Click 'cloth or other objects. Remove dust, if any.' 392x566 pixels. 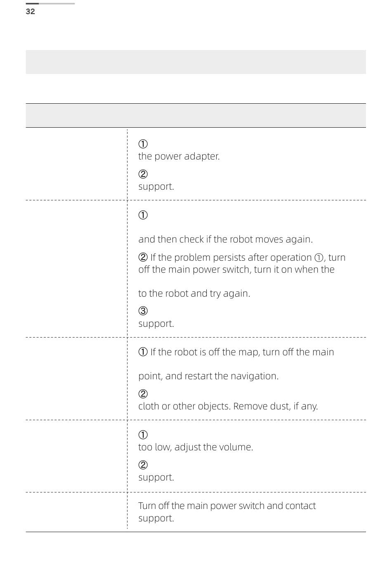[228, 406]
